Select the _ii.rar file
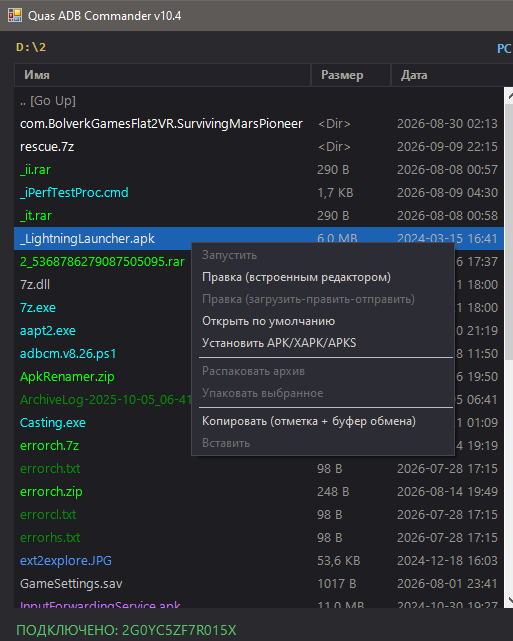 (x=259, y=170)
